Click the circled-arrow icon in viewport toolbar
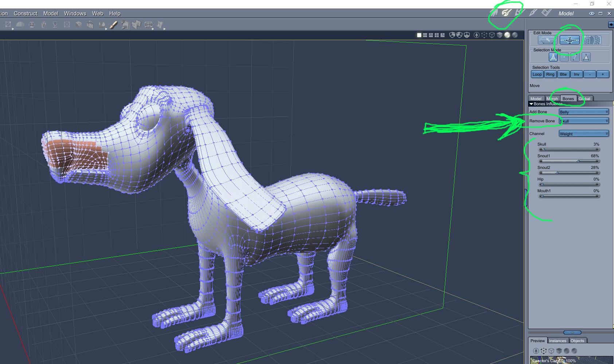This screenshot has width=614, height=364. (476, 35)
